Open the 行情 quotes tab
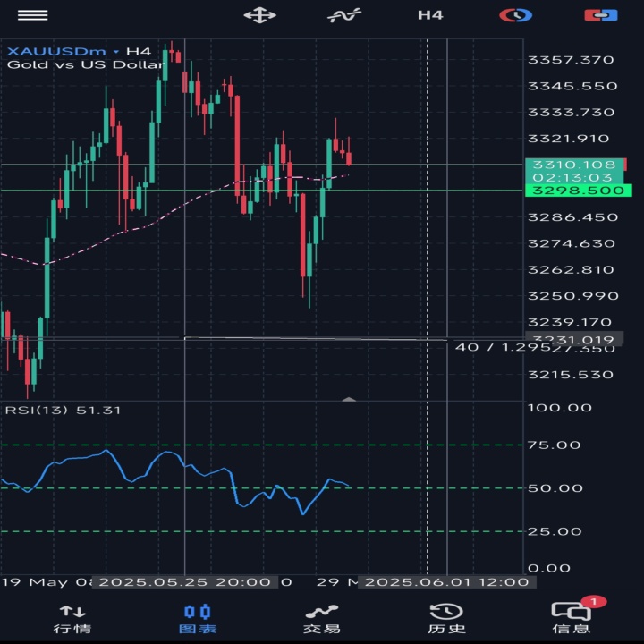 click(72, 619)
